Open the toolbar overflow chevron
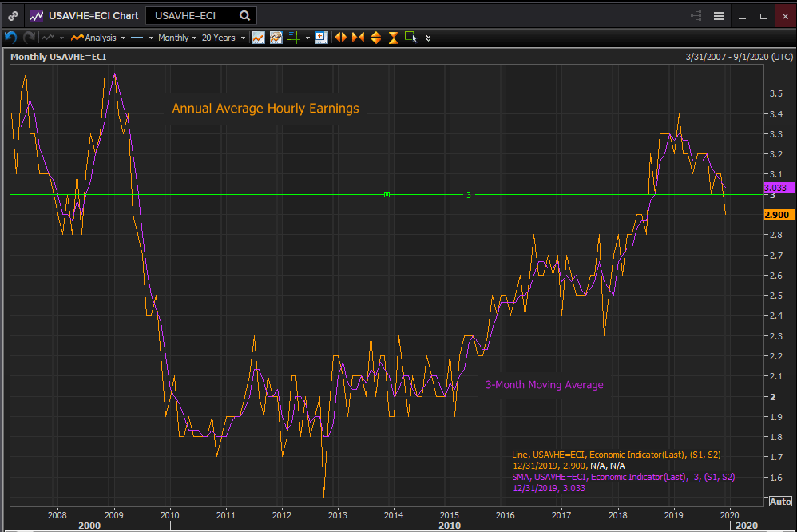Screen dimensions: 797x532 429,38
